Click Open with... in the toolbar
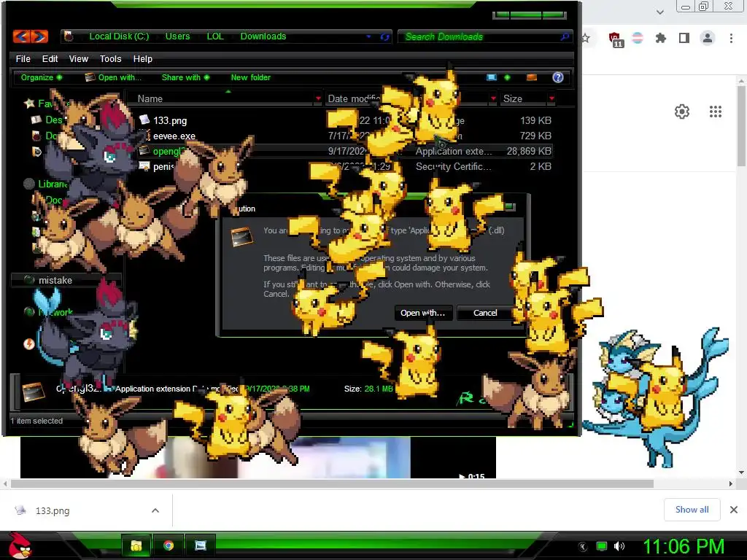Screen dimensions: 747x560 pos(113,77)
